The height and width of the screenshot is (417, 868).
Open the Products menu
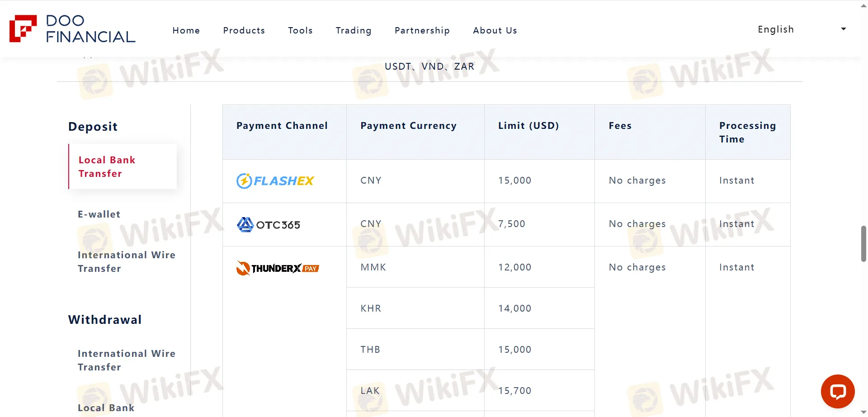point(244,30)
